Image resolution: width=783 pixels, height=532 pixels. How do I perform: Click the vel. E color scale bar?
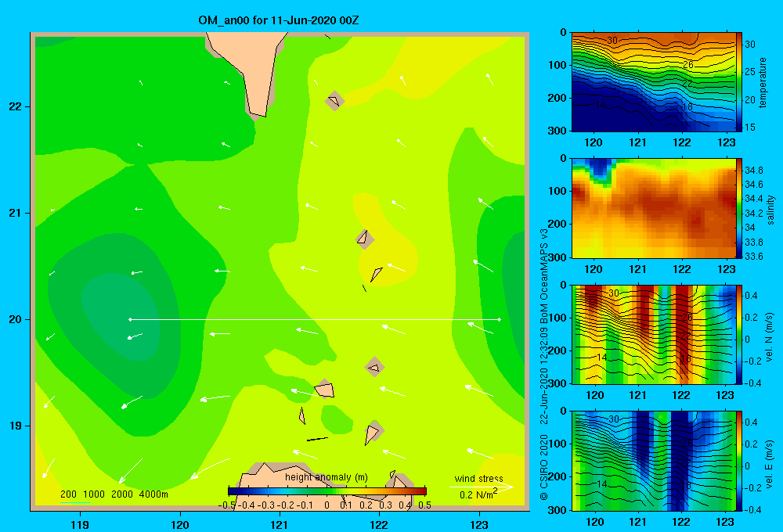pyautogui.click(x=739, y=461)
